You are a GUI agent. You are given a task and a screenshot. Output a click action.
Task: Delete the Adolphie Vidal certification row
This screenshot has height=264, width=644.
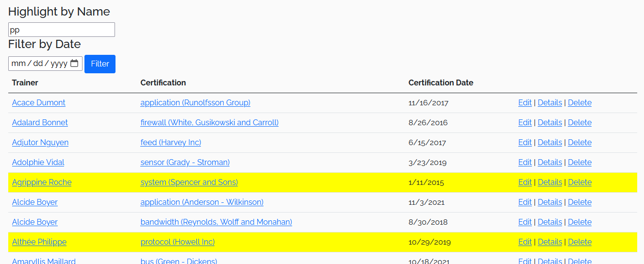point(580,163)
